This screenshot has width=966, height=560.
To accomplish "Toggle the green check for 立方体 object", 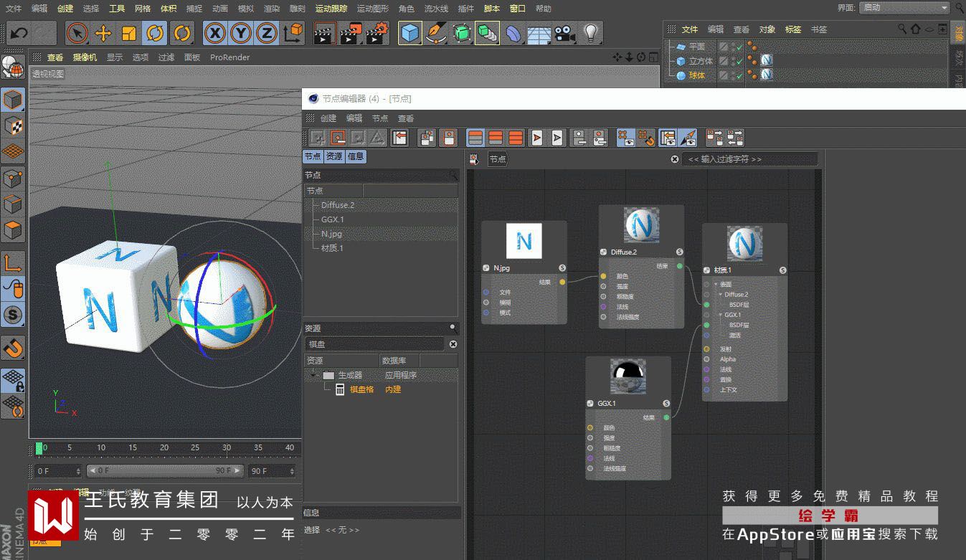I will point(739,61).
